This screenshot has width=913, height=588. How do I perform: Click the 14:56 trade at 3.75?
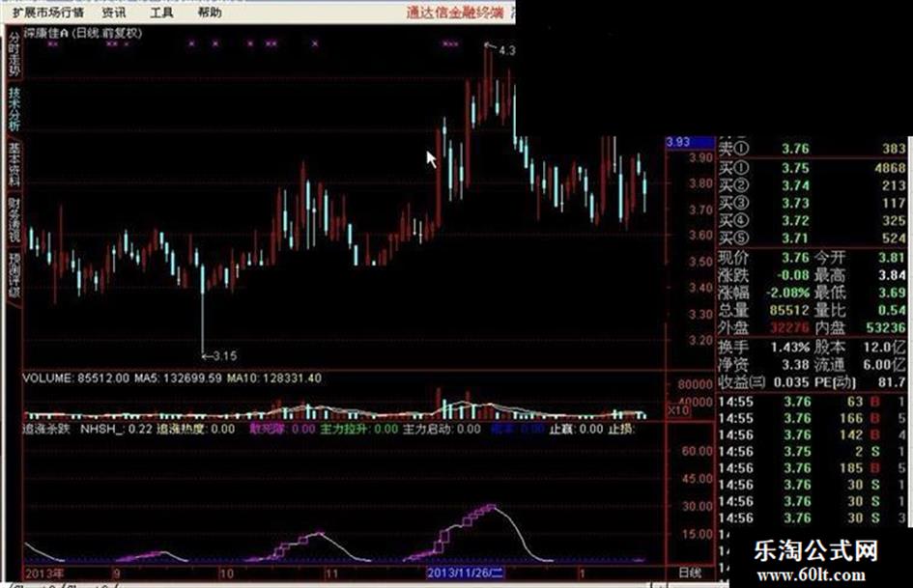tap(812, 451)
